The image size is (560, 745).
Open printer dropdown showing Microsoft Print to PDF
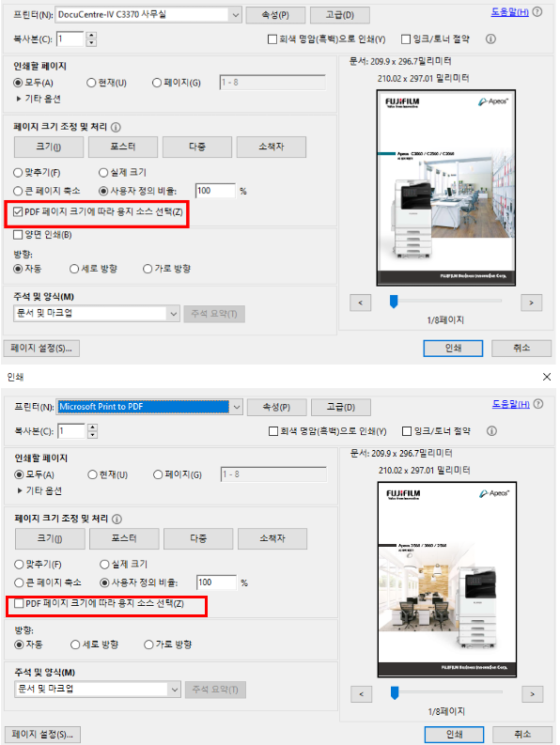pos(149,407)
